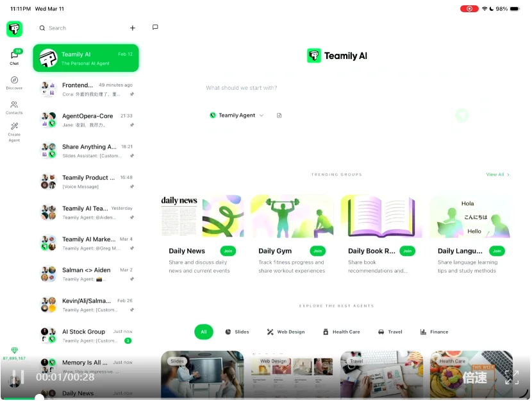
Task: Select the All category filter
Action: 204,332
